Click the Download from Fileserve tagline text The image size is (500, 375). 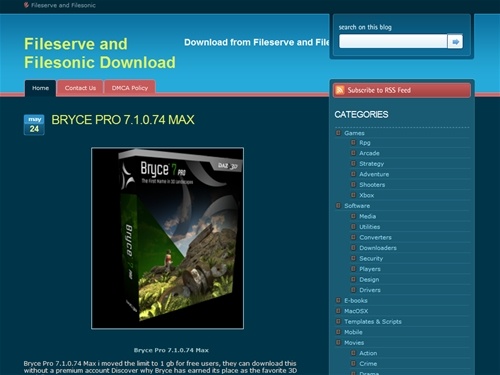[257, 42]
